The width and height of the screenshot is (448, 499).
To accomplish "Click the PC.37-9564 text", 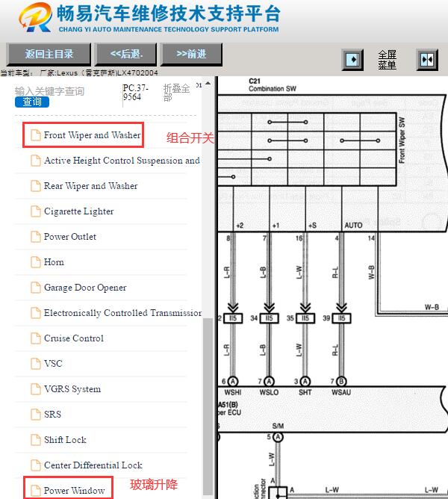I will coord(136,92).
